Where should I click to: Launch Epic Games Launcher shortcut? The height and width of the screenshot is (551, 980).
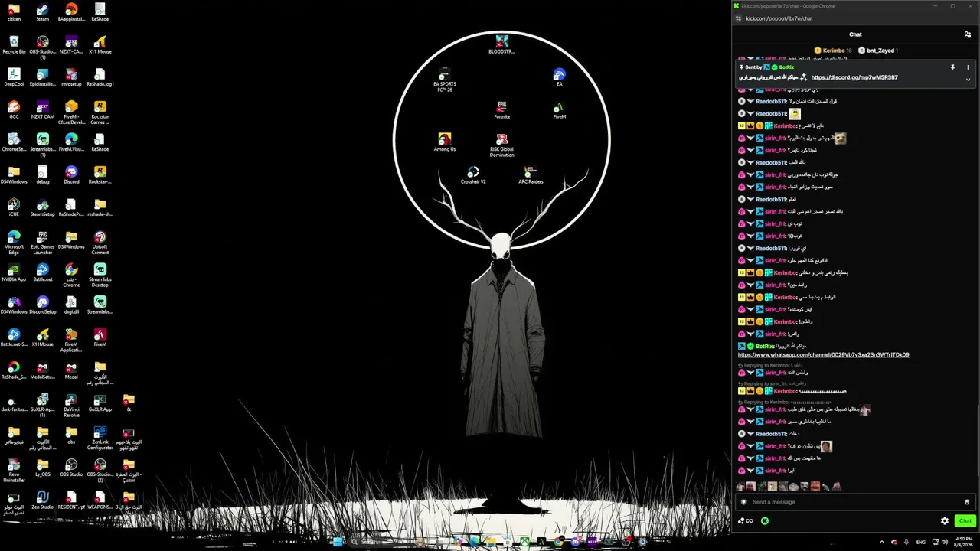(x=42, y=243)
